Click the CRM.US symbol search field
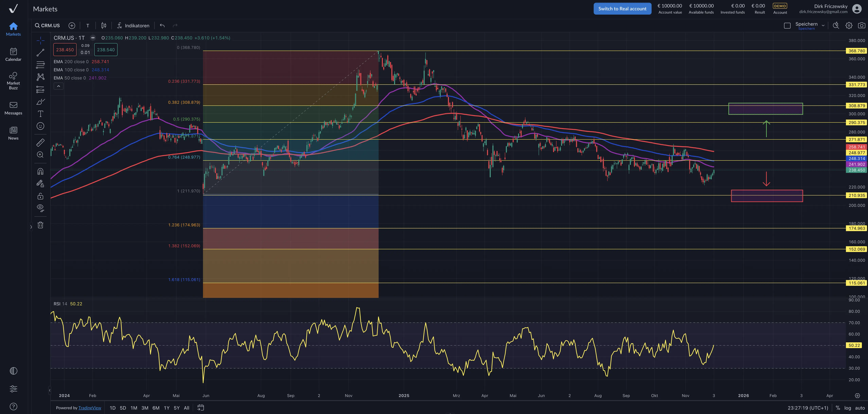This screenshot has height=414, width=868. pyautogui.click(x=48, y=26)
